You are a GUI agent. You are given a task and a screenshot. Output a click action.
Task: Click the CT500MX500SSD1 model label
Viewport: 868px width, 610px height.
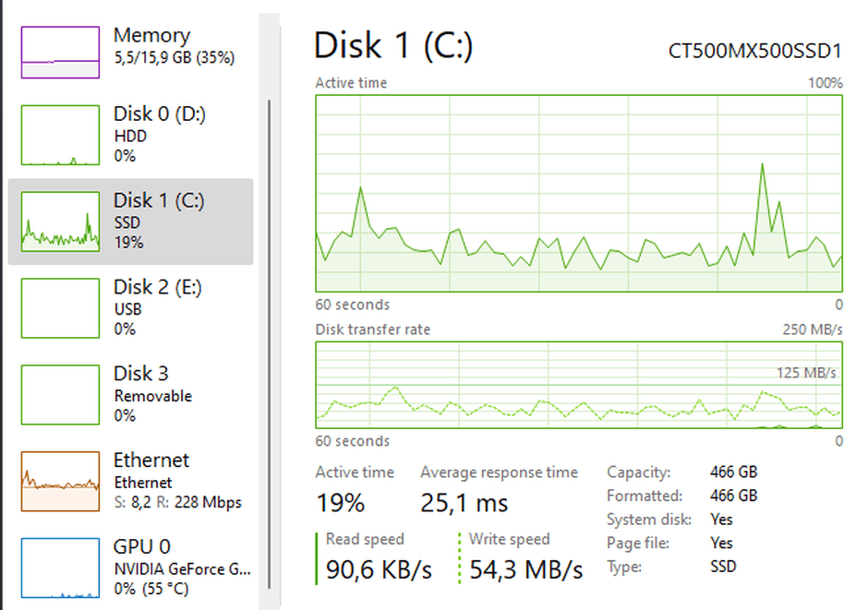tap(755, 51)
